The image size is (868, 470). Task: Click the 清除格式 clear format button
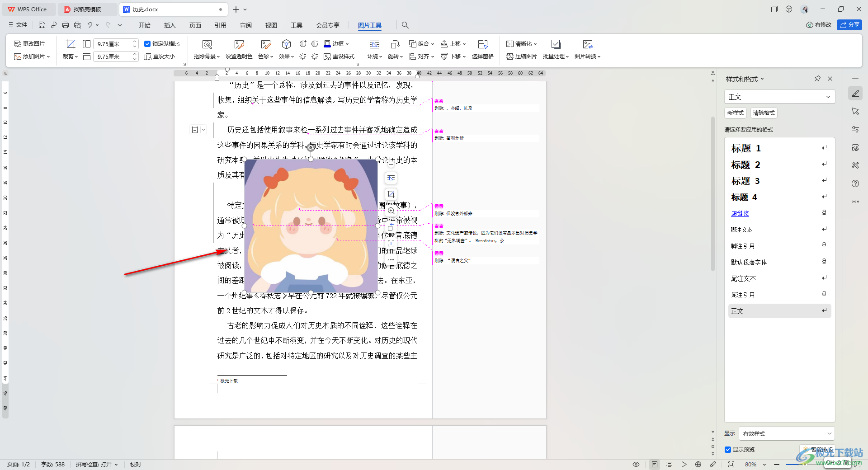tap(764, 113)
